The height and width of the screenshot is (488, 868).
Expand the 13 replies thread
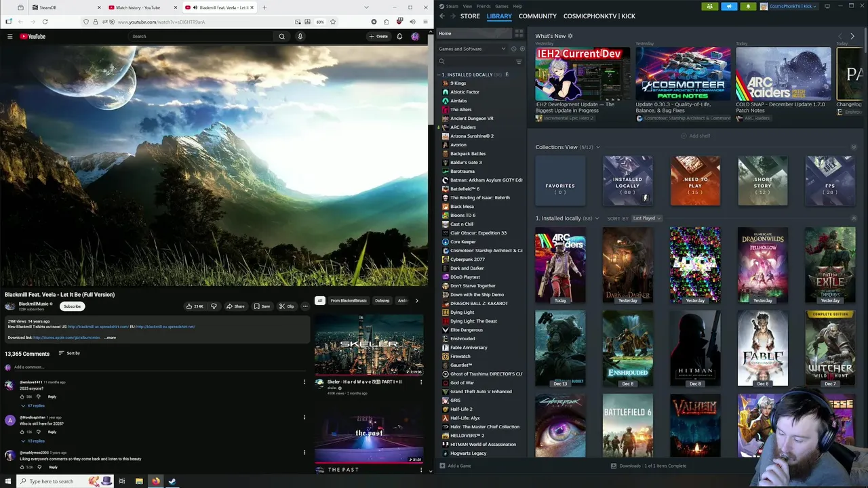click(x=33, y=441)
